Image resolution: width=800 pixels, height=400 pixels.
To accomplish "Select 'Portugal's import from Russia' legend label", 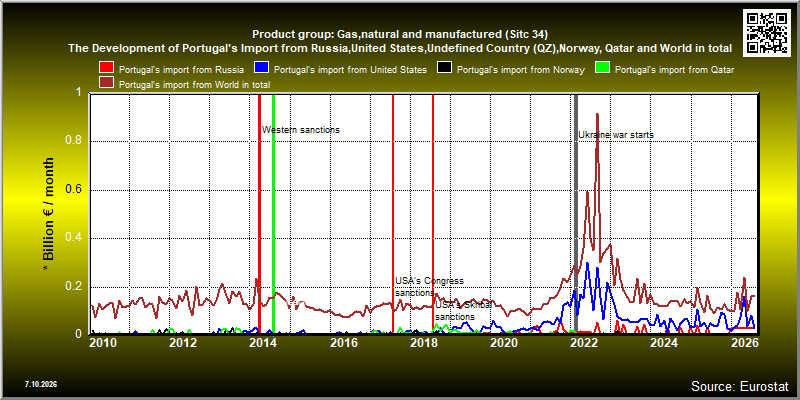I will point(181,70).
